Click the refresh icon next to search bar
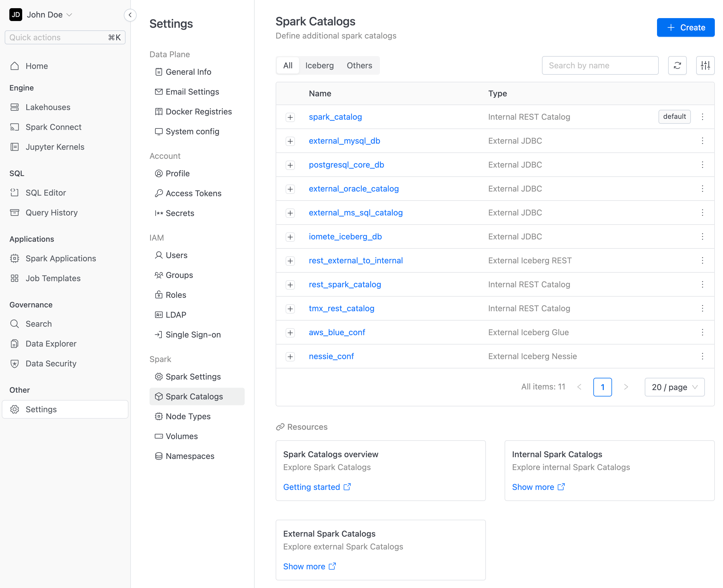 tap(677, 65)
